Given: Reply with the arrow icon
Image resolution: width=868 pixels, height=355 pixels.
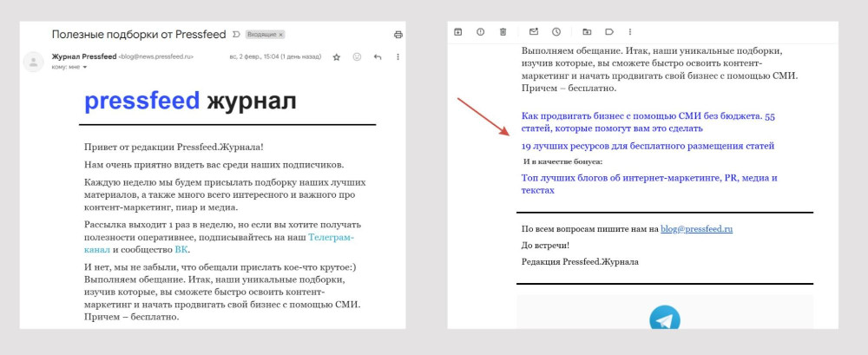Looking at the screenshot, I should 378,57.
